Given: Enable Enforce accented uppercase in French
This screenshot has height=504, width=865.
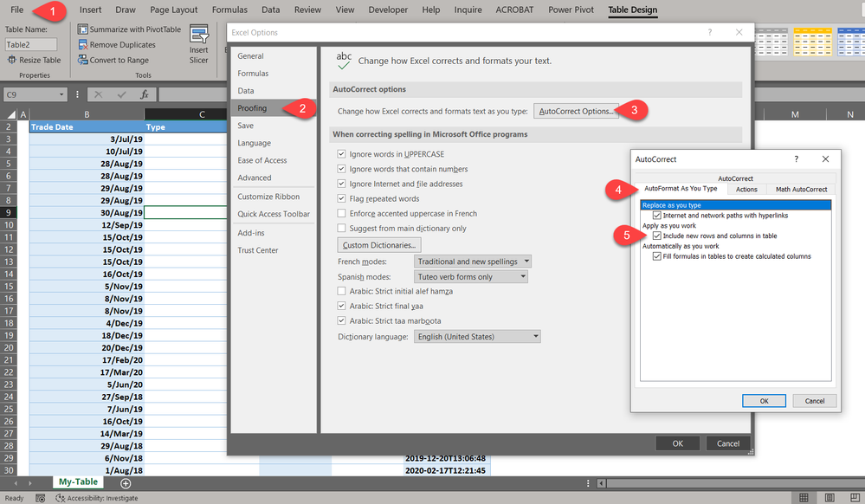Looking at the screenshot, I should pos(341,213).
